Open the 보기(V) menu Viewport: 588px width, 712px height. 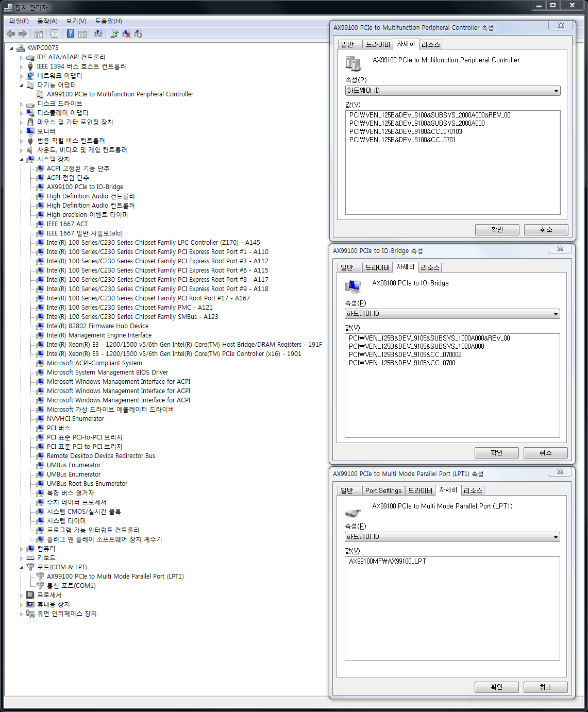(x=76, y=21)
